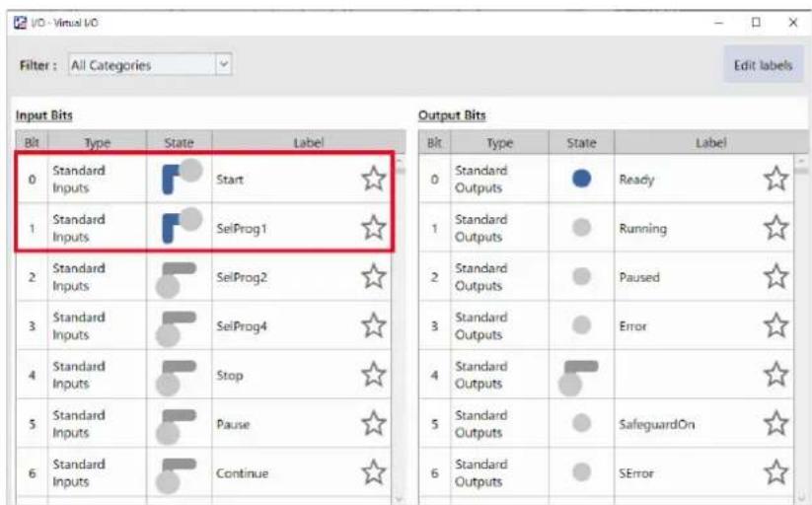Screen dimensions: 812x505
Task: Click the Ready output state indicator
Action: point(581,179)
